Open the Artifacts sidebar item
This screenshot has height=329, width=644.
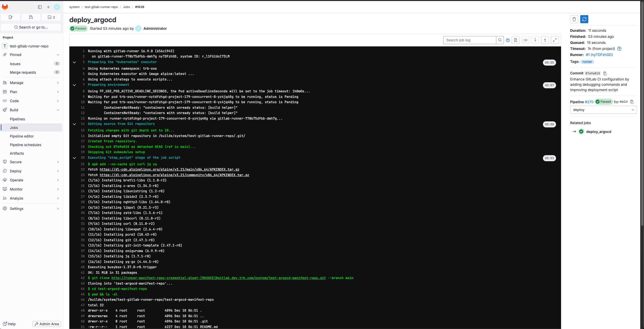17,153
